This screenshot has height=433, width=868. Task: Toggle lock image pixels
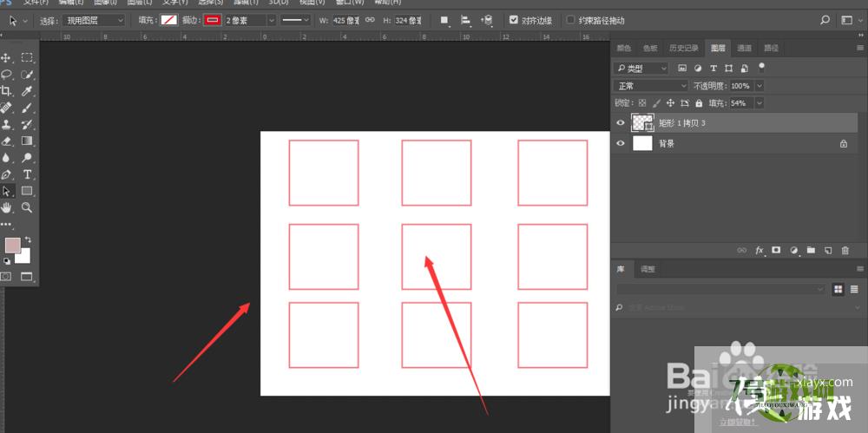pos(656,103)
